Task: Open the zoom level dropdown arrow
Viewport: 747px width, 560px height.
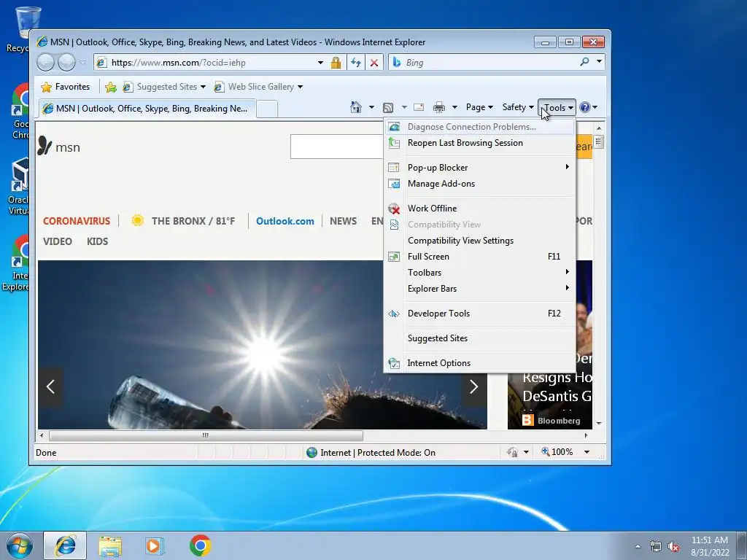Action: (587, 452)
